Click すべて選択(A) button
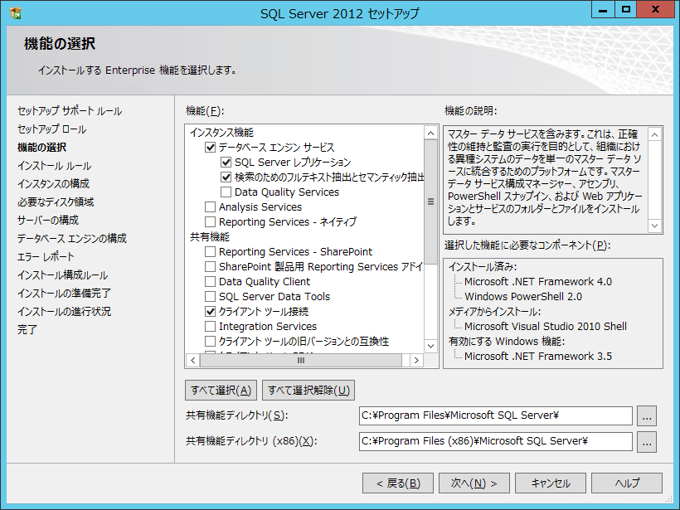The height and width of the screenshot is (510, 680). (x=221, y=390)
